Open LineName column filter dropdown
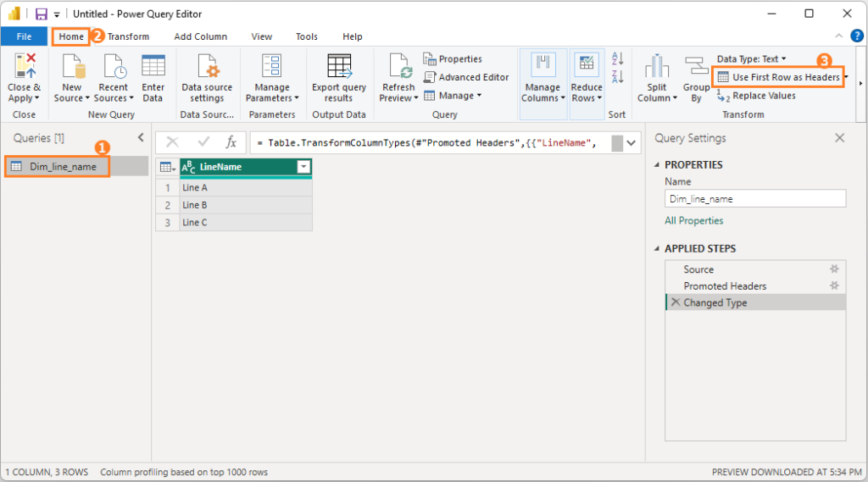 click(303, 167)
